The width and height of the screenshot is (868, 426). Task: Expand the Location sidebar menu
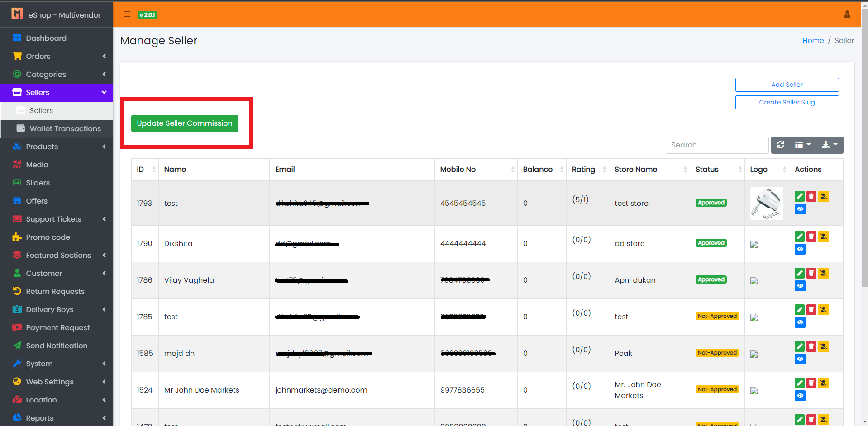(57, 400)
